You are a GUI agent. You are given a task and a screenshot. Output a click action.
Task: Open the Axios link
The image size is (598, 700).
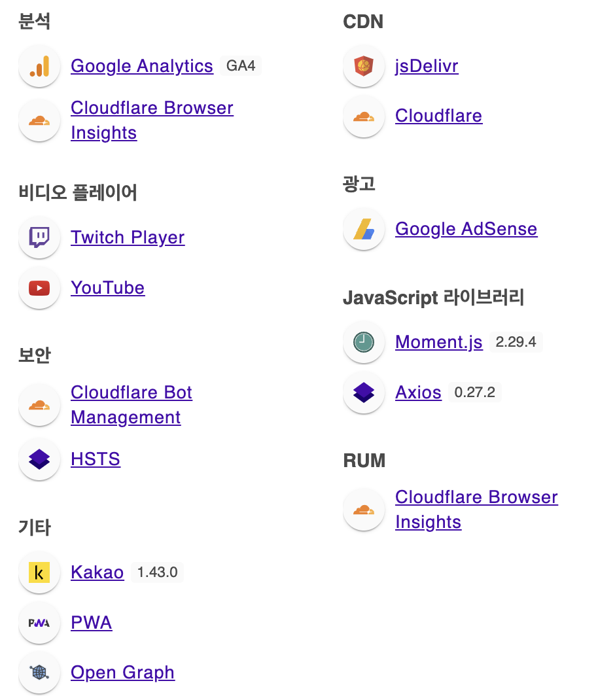click(419, 393)
